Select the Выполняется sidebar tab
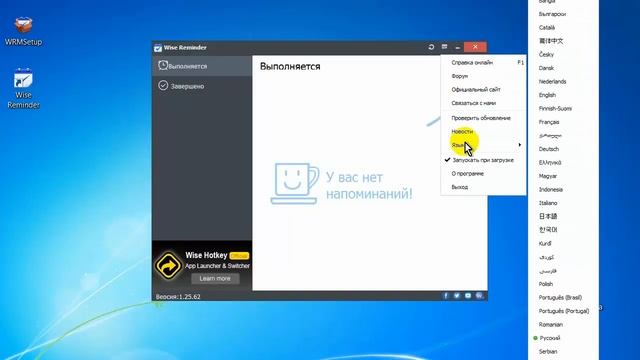The width and height of the screenshot is (640, 360). pyautogui.click(x=202, y=66)
